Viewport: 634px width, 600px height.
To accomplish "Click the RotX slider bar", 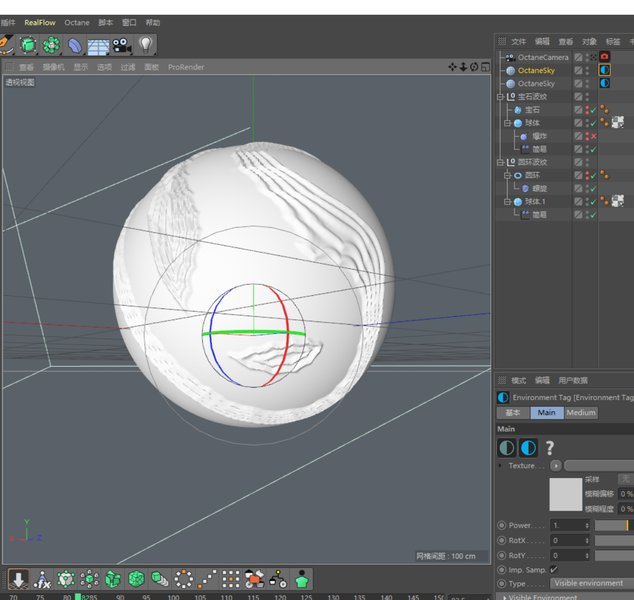I will pyautogui.click(x=614, y=540).
